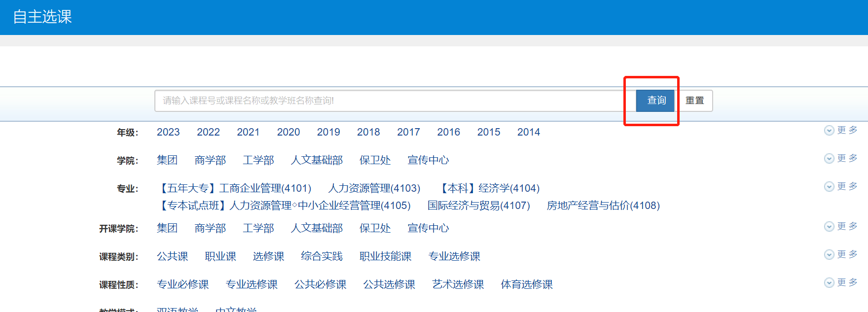Choose 人文基础部 in the 开课学院 row

pos(317,228)
